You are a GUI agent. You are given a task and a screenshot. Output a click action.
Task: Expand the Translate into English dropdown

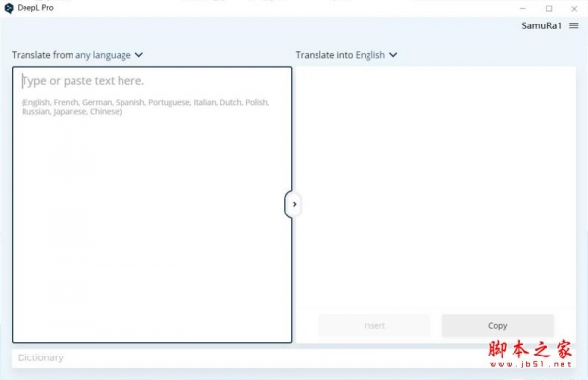pyautogui.click(x=346, y=55)
